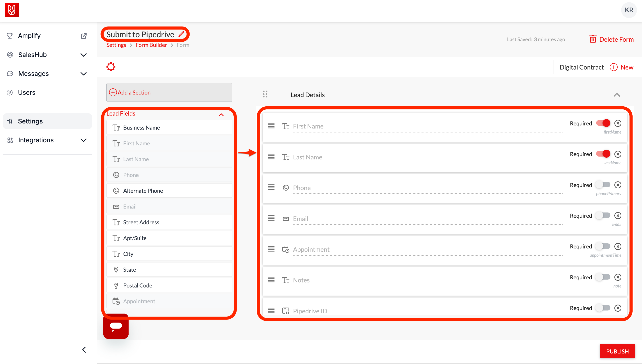Click the plus icon in Add a Section

(113, 92)
